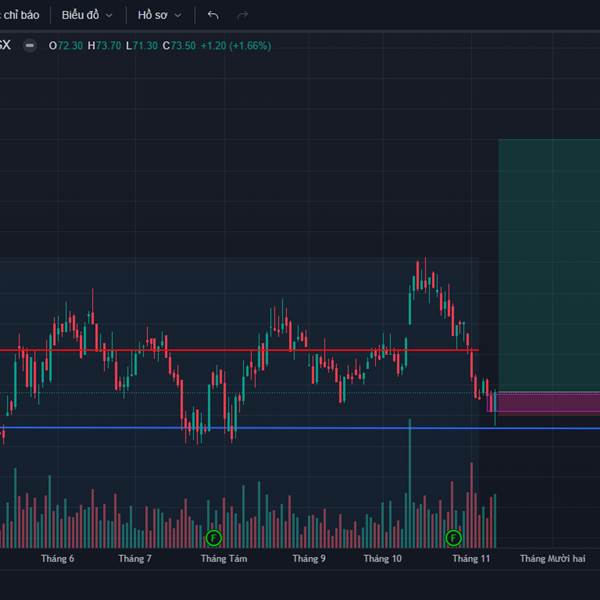This screenshot has height=600, width=600.
Task: Click the green F marker near Tháng 11
Action: [x=453, y=538]
